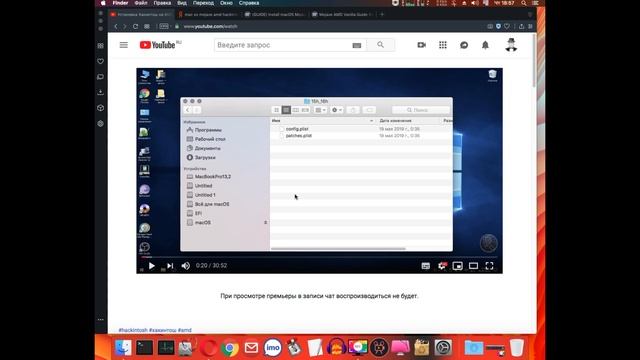Click create video camera icon
This screenshot has height=360, width=640.
point(422,45)
